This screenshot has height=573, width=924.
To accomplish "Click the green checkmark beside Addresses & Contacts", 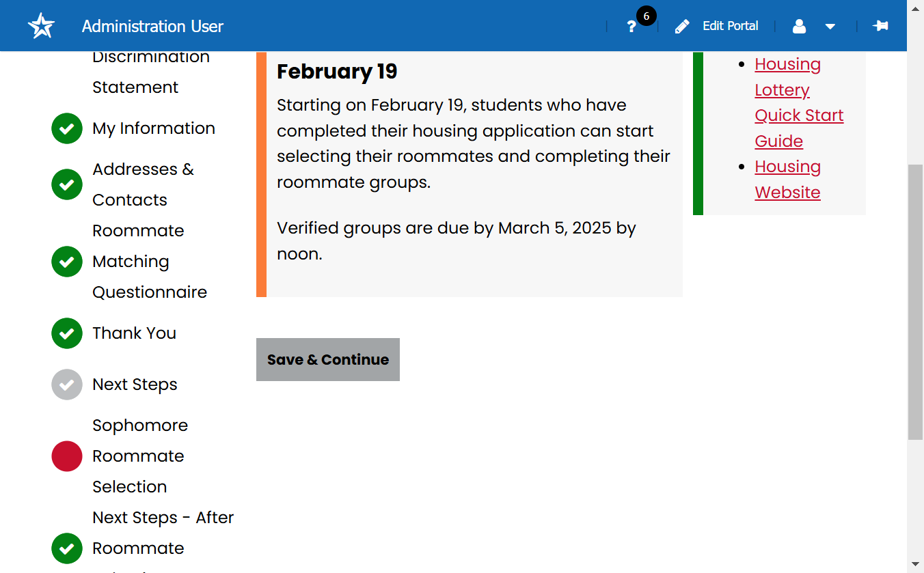I will click(x=67, y=184).
